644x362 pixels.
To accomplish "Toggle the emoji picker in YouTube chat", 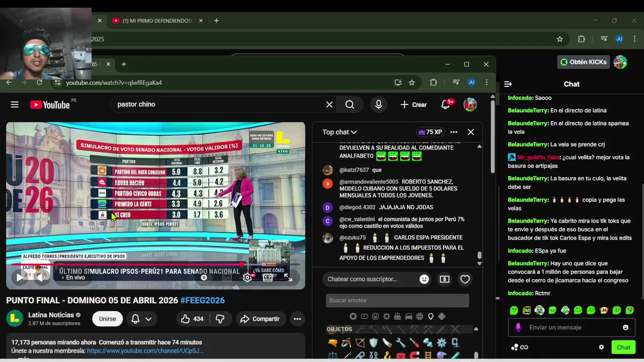I will (424, 279).
